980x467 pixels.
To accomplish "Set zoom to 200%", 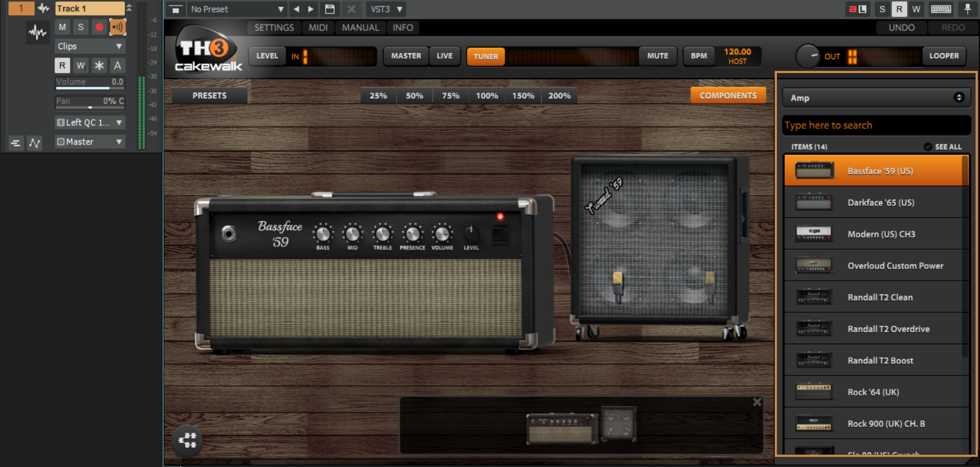I will point(559,96).
